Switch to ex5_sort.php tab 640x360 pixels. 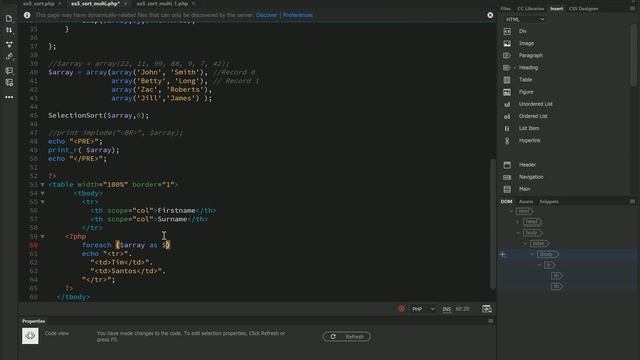coord(39,4)
